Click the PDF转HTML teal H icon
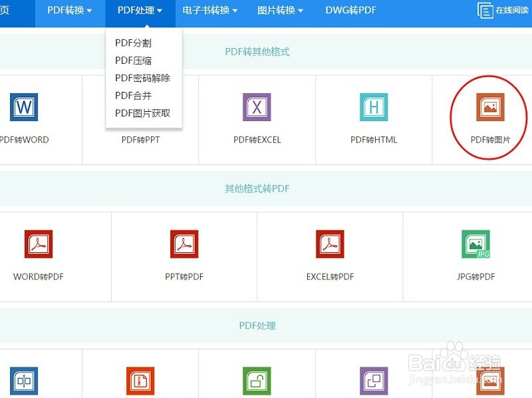The image size is (532, 398). (x=374, y=107)
